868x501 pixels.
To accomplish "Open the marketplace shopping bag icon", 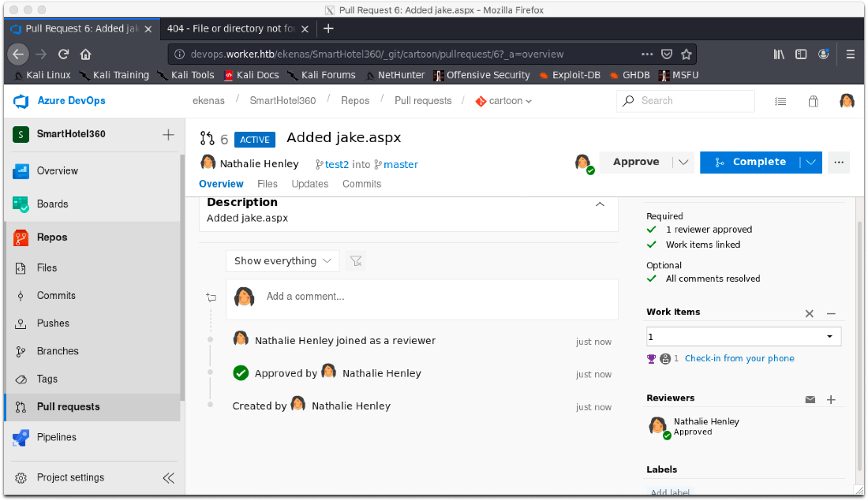I will 814,101.
